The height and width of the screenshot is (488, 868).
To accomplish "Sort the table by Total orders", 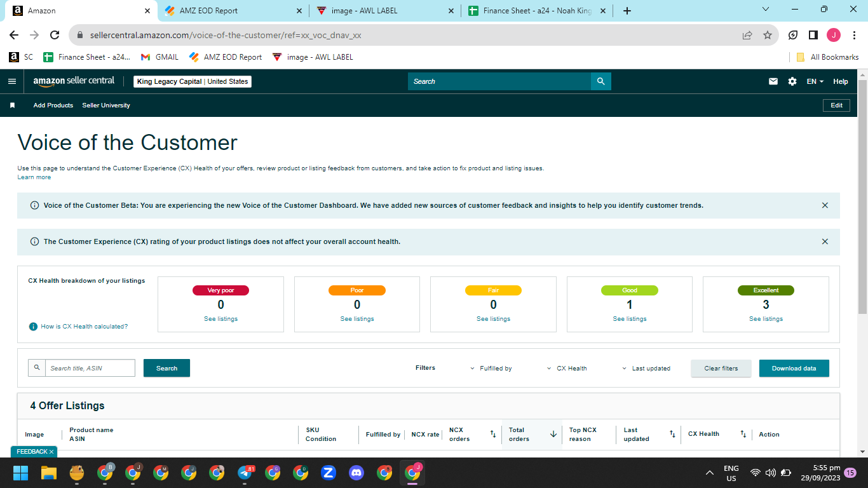I will [x=553, y=434].
